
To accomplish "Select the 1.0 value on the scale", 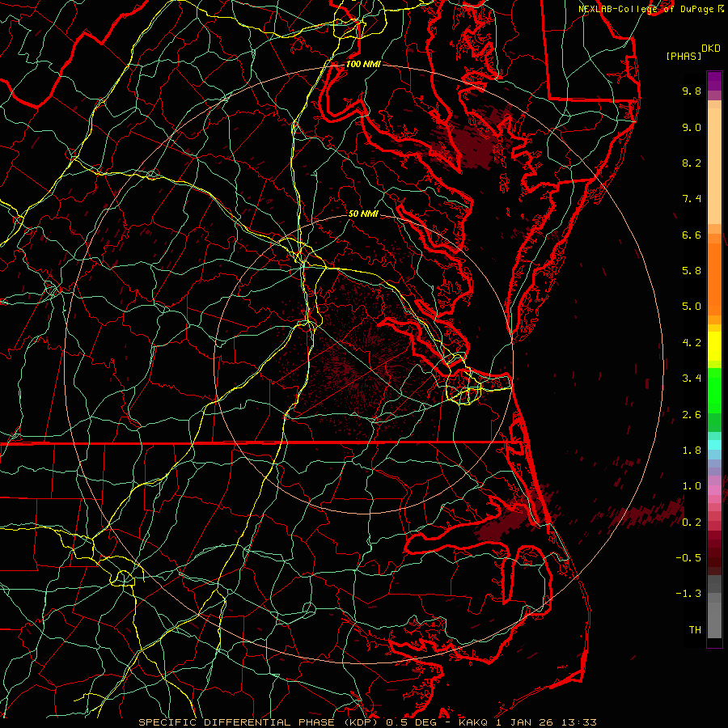I will pyautogui.click(x=692, y=486).
